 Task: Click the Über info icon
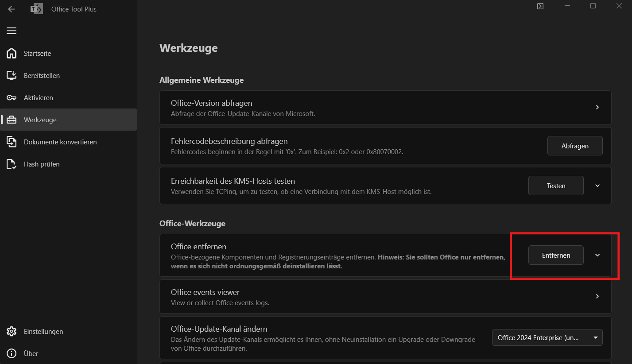click(x=12, y=354)
